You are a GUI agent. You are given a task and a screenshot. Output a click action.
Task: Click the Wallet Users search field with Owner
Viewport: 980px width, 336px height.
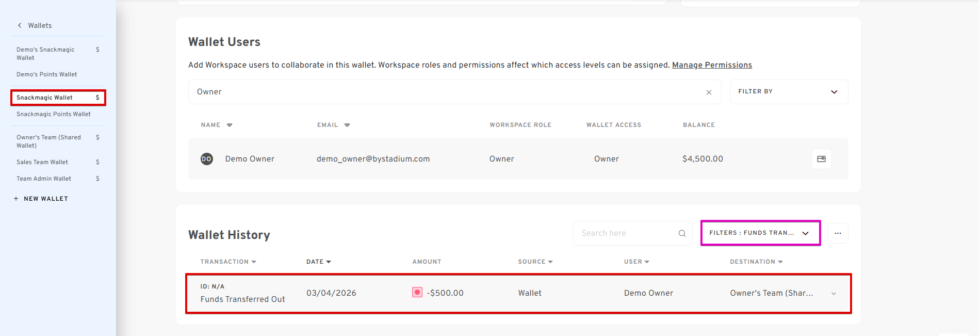point(444,92)
